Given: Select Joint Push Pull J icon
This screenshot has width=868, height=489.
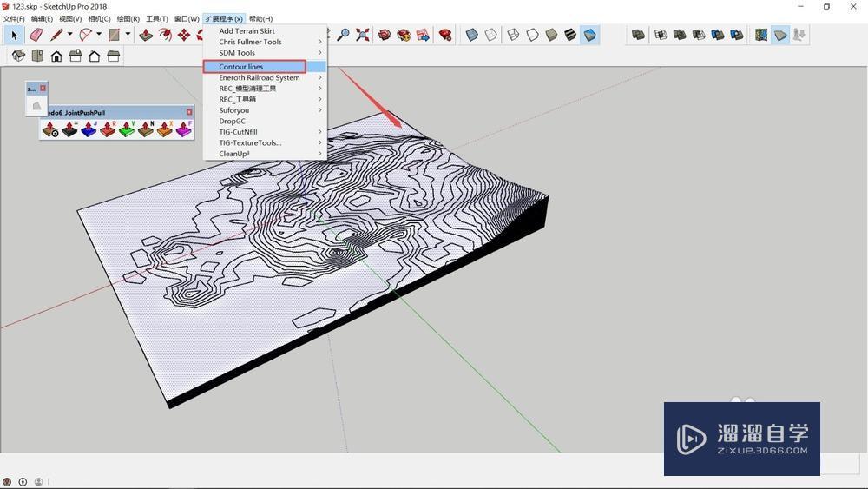Looking at the screenshot, I should pos(89,129).
